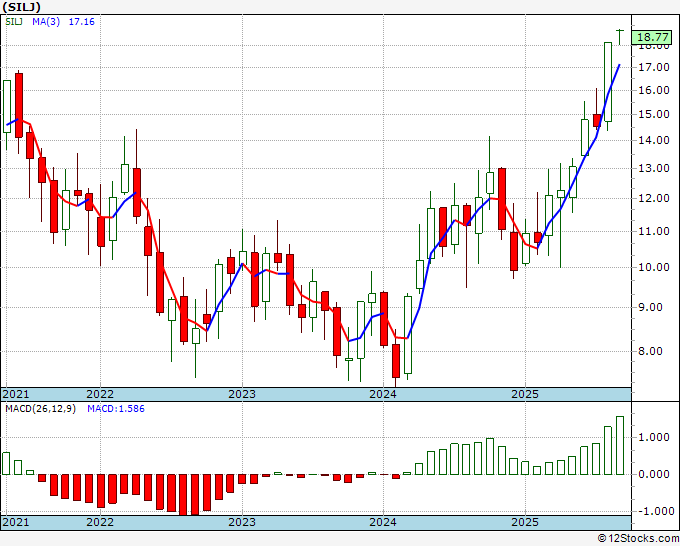Click the 11.00 price axis label
Screen dimensions: 680x546
pyautogui.click(x=654, y=231)
